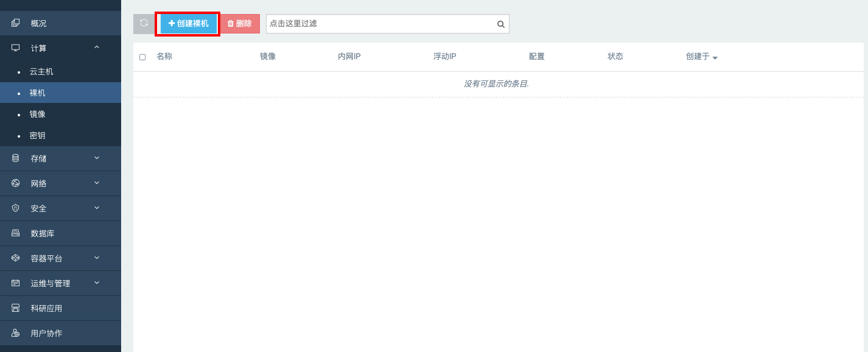Expand the 网络 section chevron

point(97,183)
